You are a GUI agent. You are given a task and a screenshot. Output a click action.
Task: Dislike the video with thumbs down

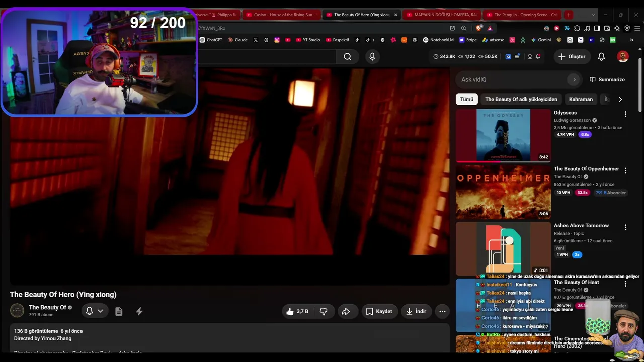coord(324,311)
